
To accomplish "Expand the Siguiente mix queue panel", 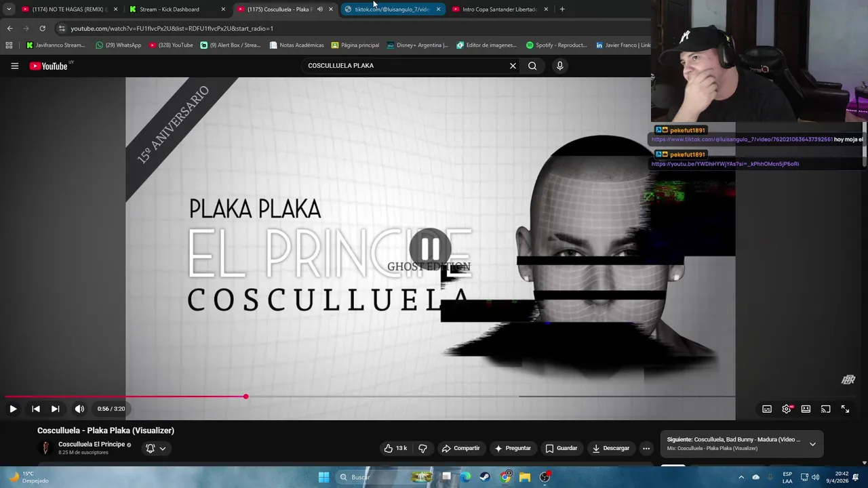I will coord(812,444).
